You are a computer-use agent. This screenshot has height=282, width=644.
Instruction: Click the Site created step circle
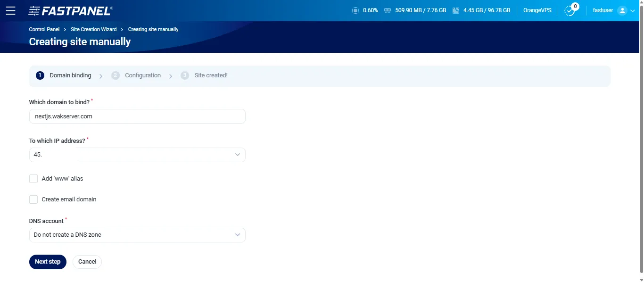tap(184, 75)
